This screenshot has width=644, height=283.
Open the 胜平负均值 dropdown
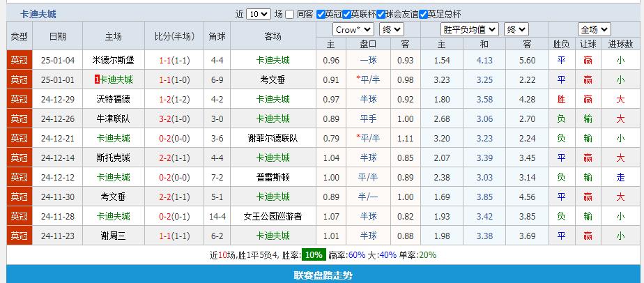tap(469, 29)
